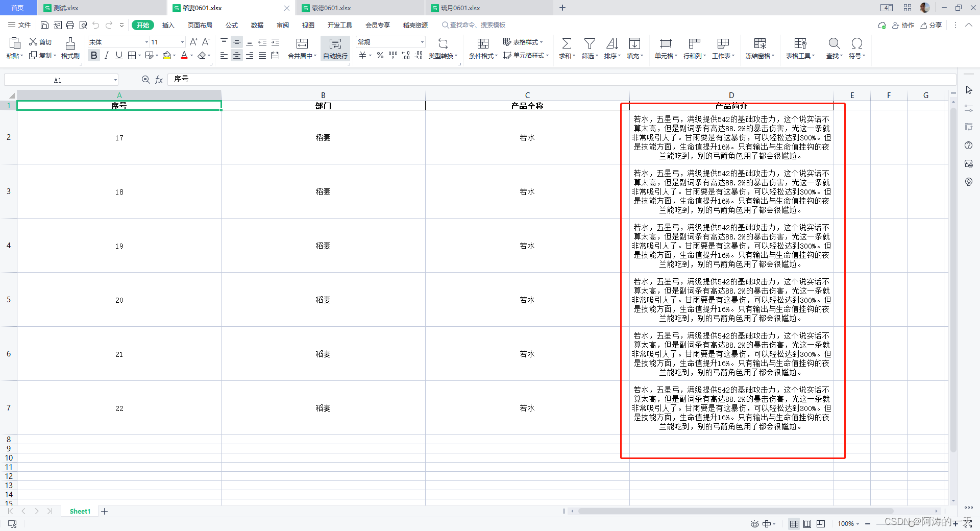Click the increase font size icon
This screenshot has height=531, width=980.
pyautogui.click(x=193, y=42)
